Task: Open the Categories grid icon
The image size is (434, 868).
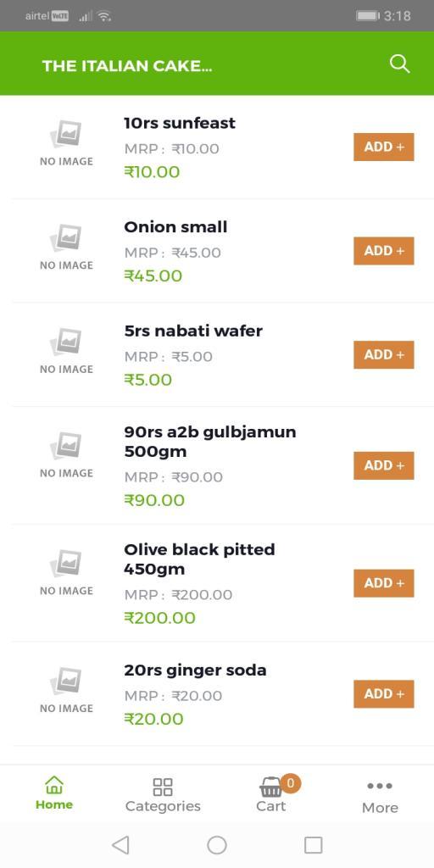Action: coord(163,787)
